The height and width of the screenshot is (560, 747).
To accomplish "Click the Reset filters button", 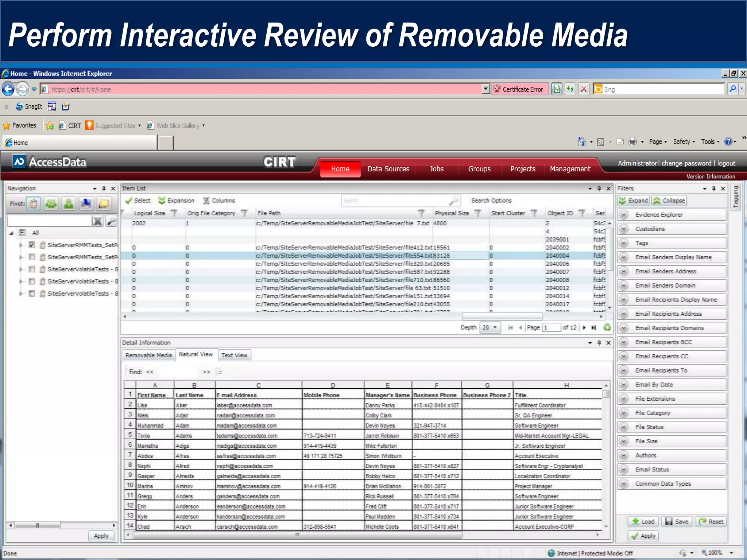I will pyautogui.click(x=711, y=522).
